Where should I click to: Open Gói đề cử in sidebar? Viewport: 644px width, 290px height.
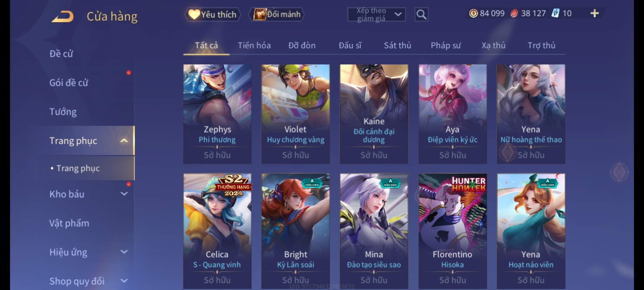tap(69, 83)
